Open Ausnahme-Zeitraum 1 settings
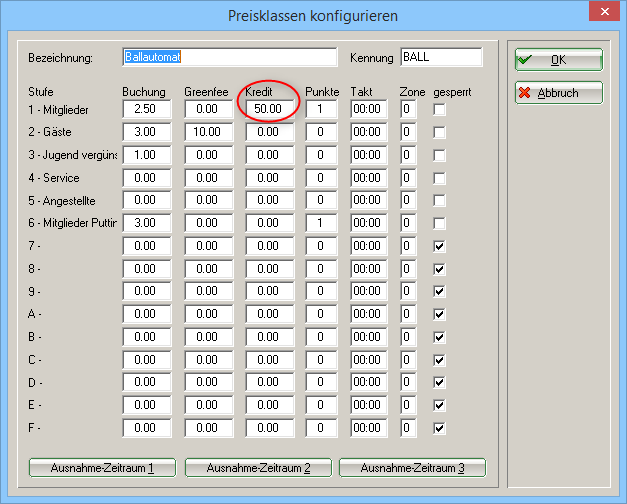 tap(103, 468)
